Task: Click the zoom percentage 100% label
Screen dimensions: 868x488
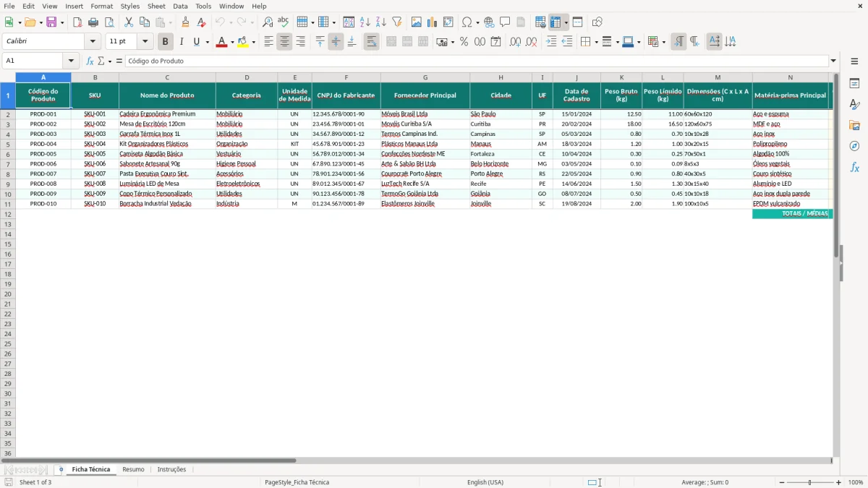Action: [856, 482]
